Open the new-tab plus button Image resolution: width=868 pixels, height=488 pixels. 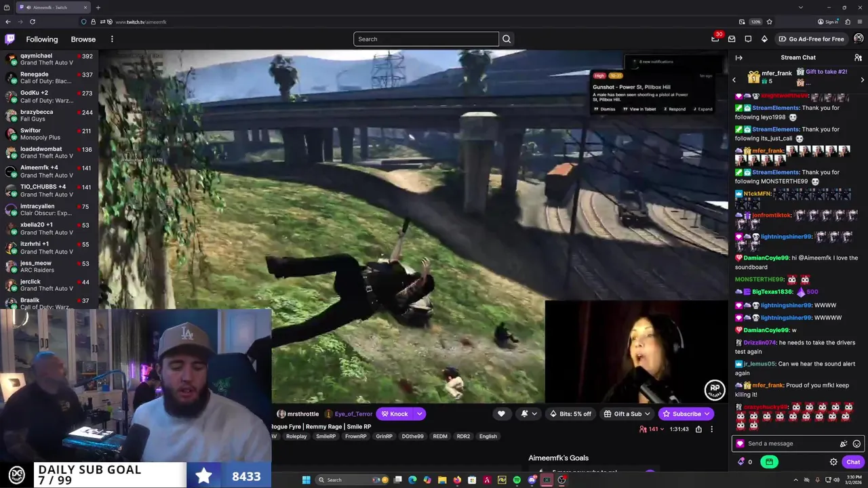point(98,7)
